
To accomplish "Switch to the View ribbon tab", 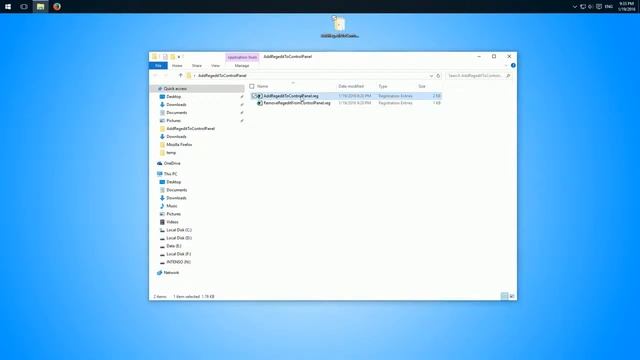I will [216, 66].
